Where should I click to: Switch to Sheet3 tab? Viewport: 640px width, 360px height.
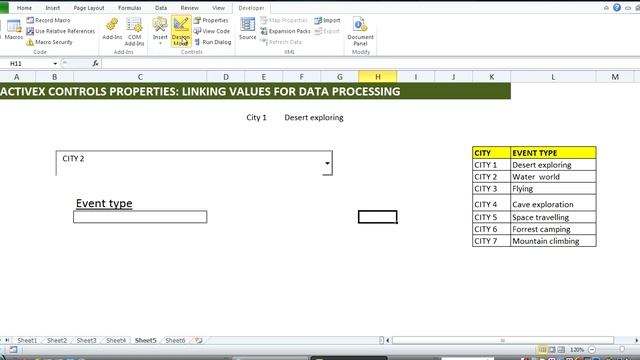(87, 340)
